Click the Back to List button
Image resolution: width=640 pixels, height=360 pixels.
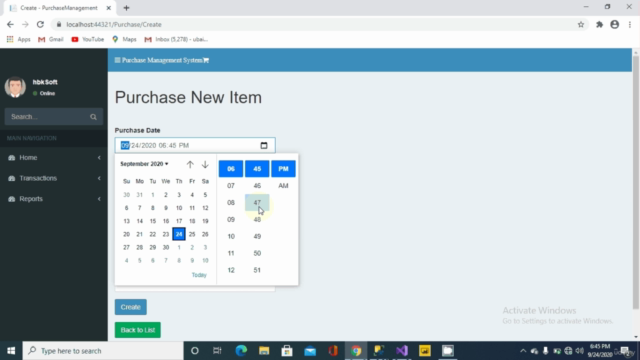pyautogui.click(x=138, y=330)
